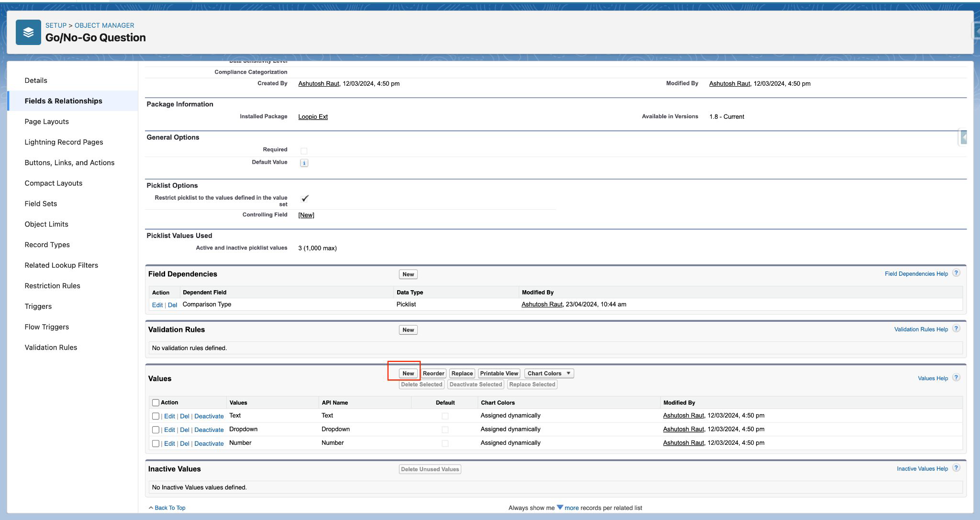The width and height of the screenshot is (980, 520).
Task: Click Default checkbox for Number value
Action: tap(445, 444)
